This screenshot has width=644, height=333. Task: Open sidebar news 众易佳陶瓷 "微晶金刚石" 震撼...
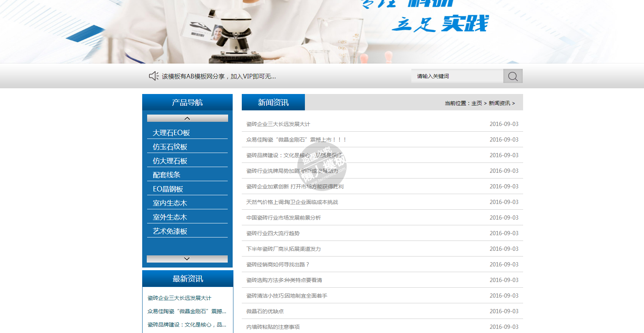pyautogui.click(x=186, y=311)
